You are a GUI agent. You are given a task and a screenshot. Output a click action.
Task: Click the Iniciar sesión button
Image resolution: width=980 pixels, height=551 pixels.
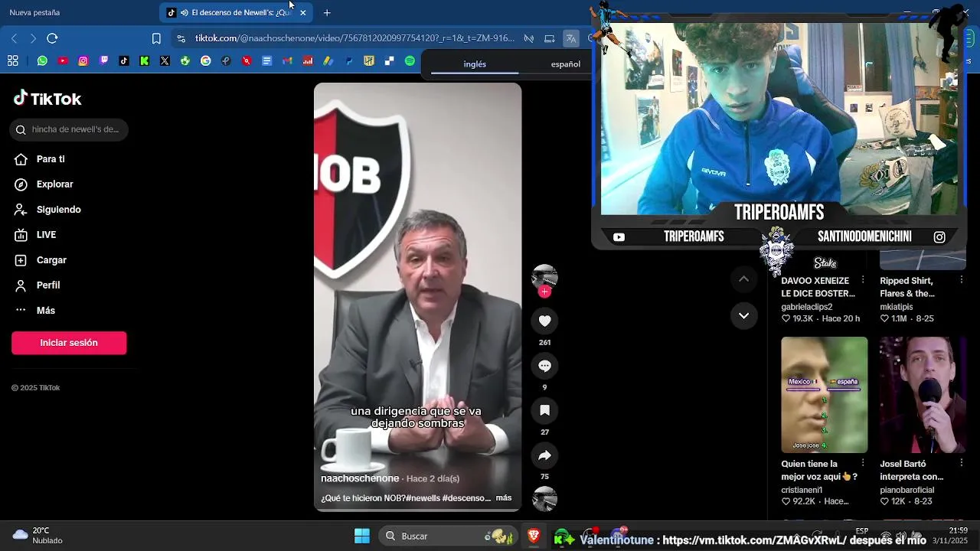tap(69, 343)
